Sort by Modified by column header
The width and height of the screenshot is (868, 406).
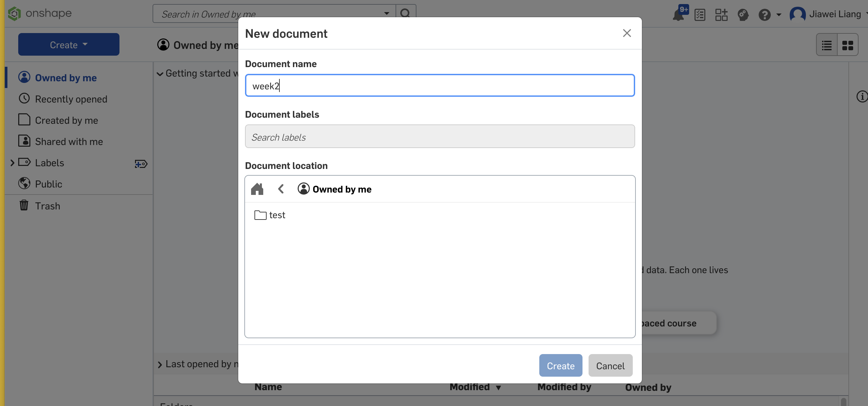point(564,387)
